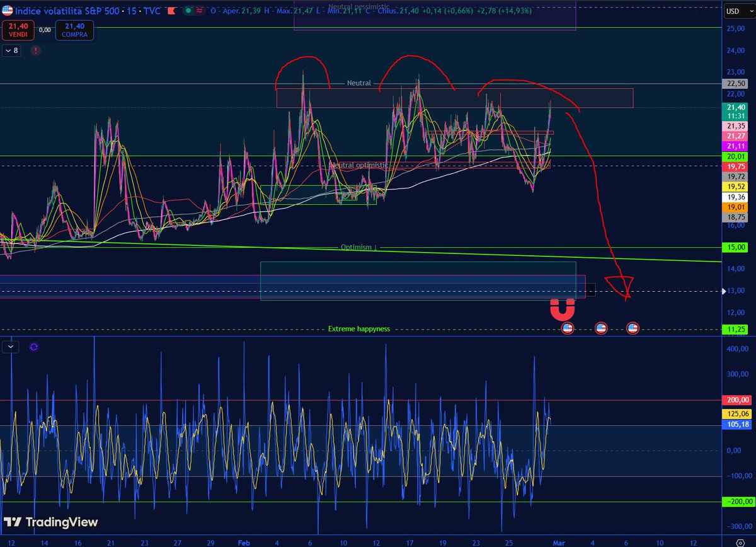Collapse the lower oscillator pane chevron
The height and width of the screenshot is (547, 756).
tap(12, 347)
